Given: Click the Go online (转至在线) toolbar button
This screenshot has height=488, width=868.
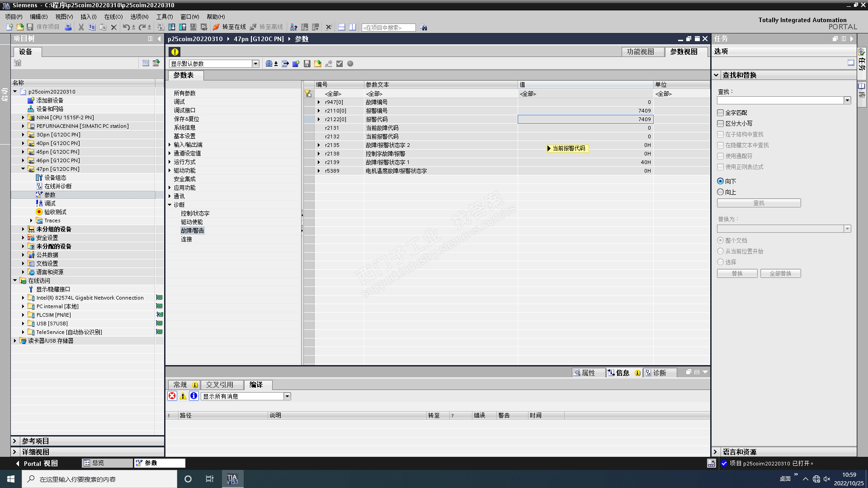Looking at the screenshot, I should [x=229, y=27].
